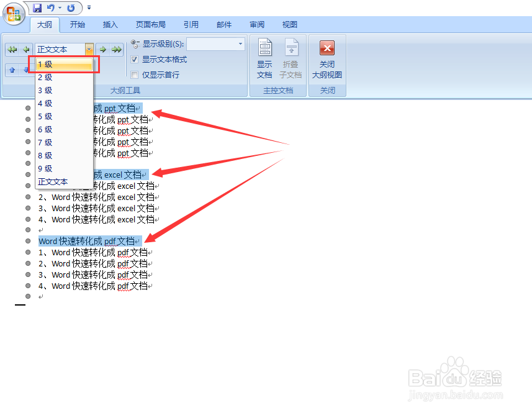Choose 3 级 outline level
This screenshot has width=532, height=413.
[x=64, y=90]
